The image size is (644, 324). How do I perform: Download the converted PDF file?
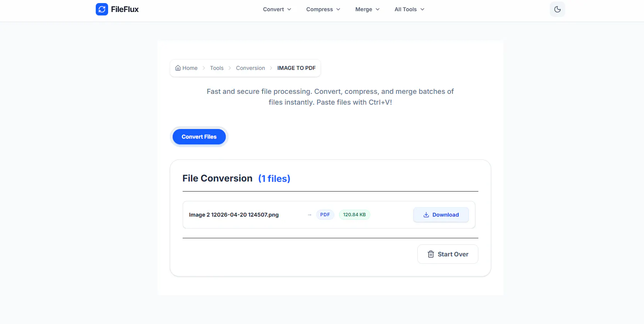[441, 215]
